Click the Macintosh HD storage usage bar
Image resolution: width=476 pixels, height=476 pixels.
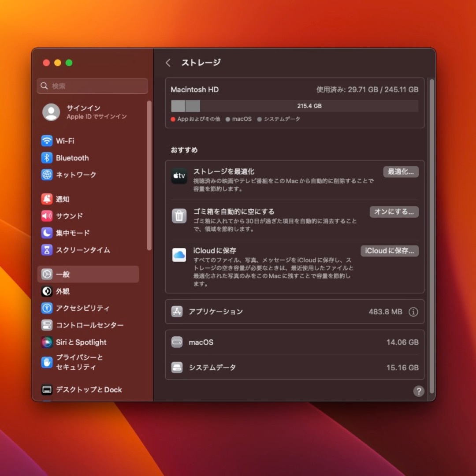pyautogui.click(x=295, y=106)
